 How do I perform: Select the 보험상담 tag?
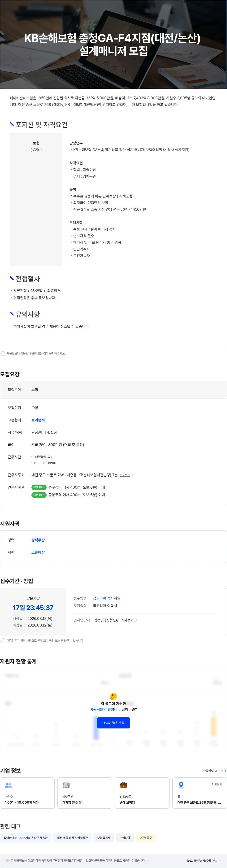tap(125, 838)
